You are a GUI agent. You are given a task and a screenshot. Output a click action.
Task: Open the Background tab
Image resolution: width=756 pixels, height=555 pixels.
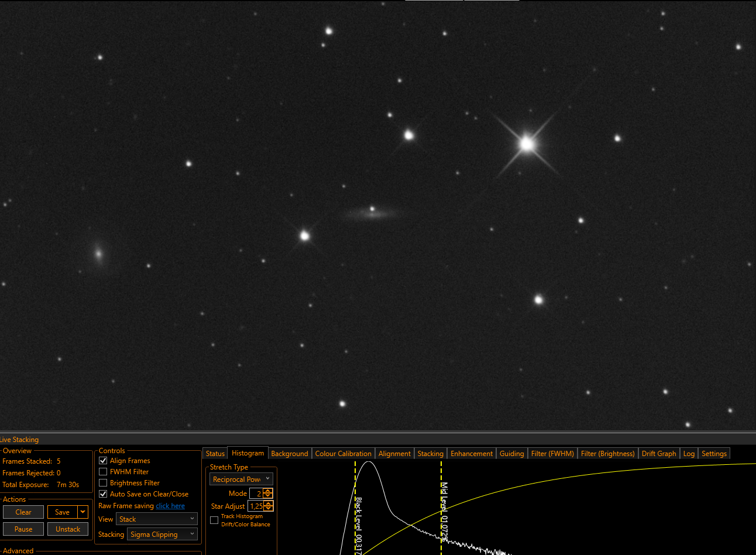pos(290,454)
